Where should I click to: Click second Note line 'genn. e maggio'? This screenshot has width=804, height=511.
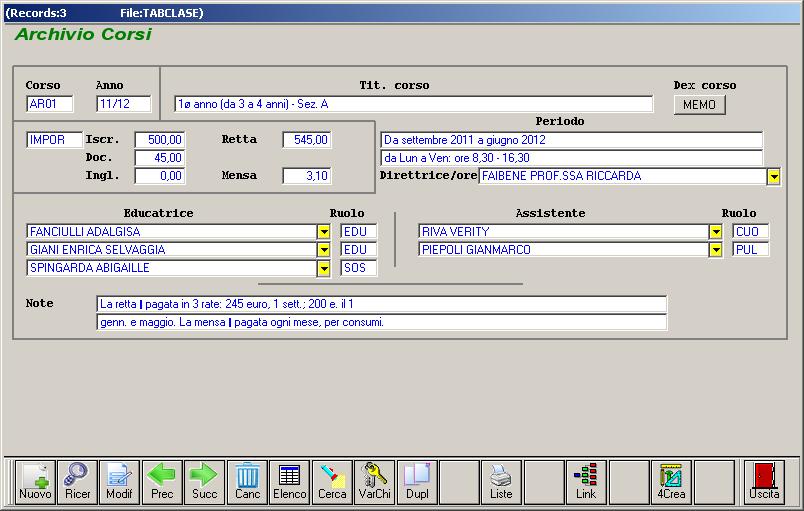[381, 322]
